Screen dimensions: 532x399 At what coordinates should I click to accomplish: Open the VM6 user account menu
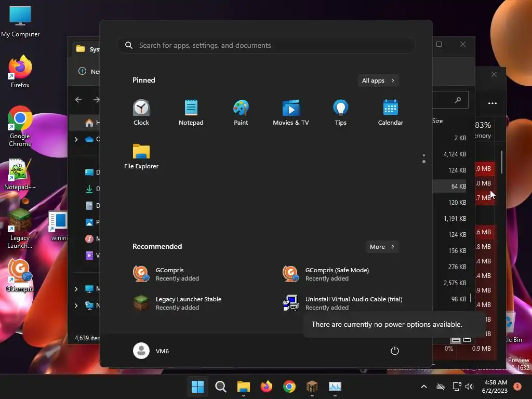(x=151, y=351)
